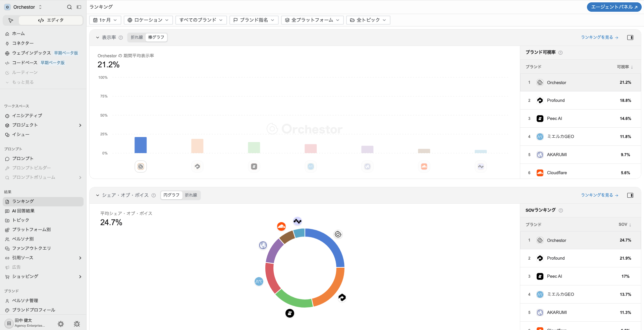Screen dimensions: 644x330
Task: Open the ブランド指名 filter dropdown
Action: click(254, 20)
